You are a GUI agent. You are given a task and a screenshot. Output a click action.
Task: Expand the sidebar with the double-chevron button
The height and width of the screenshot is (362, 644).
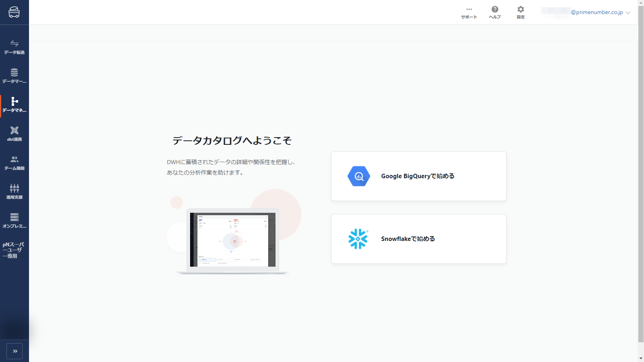pyautogui.click(x=14, y=351)
